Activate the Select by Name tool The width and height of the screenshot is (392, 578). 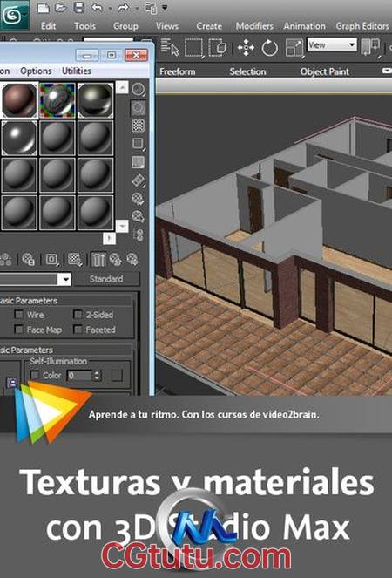170,47
